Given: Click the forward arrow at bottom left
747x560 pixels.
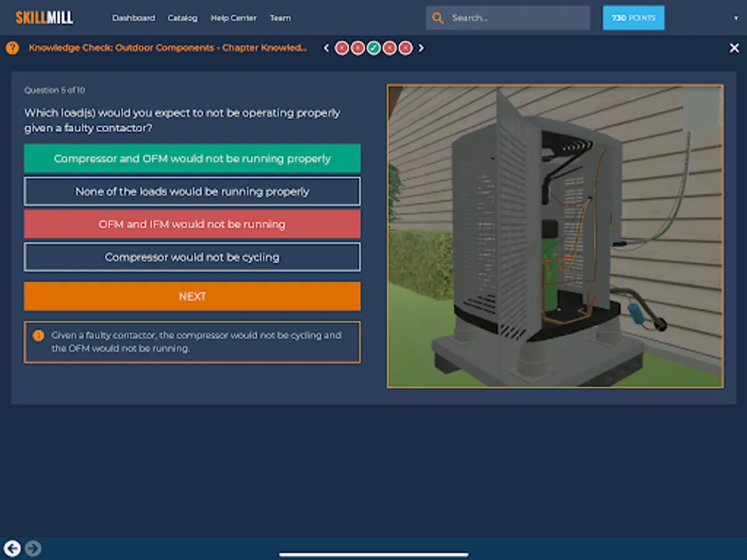Looking at the screenshot, I should pyautogui.click(x=33, y=548).
